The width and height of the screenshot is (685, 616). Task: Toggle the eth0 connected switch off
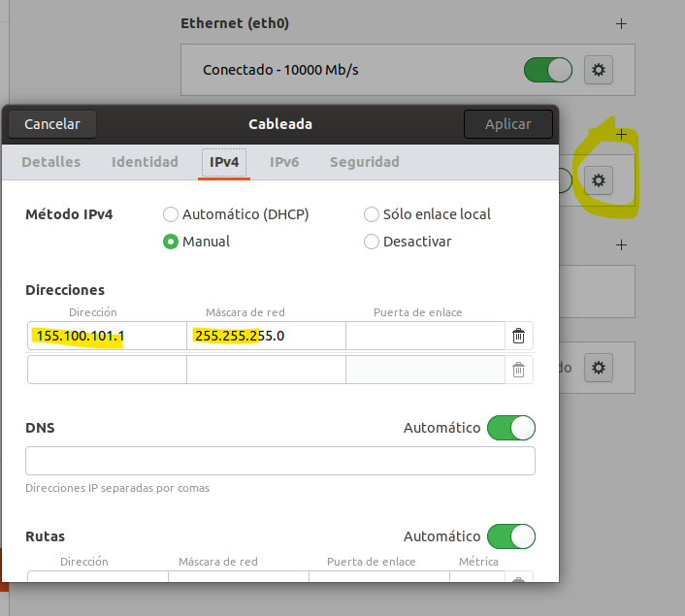click(x=547, y=70)
